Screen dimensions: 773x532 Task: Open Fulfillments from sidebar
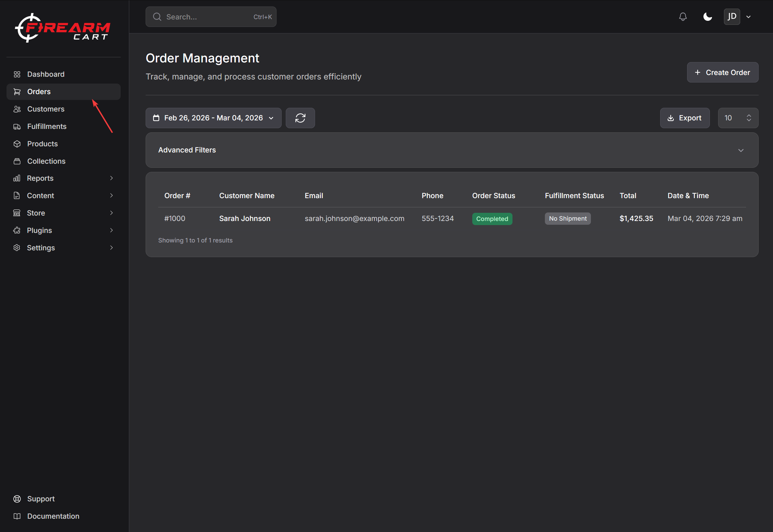63,127
